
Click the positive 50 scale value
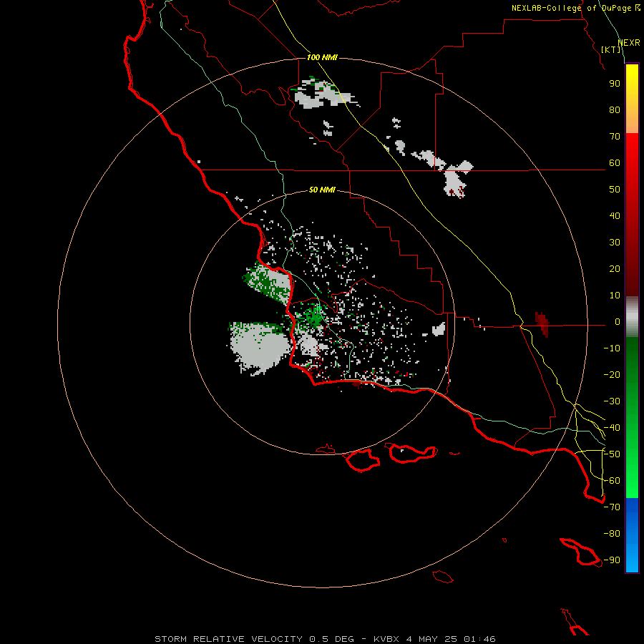615,190
